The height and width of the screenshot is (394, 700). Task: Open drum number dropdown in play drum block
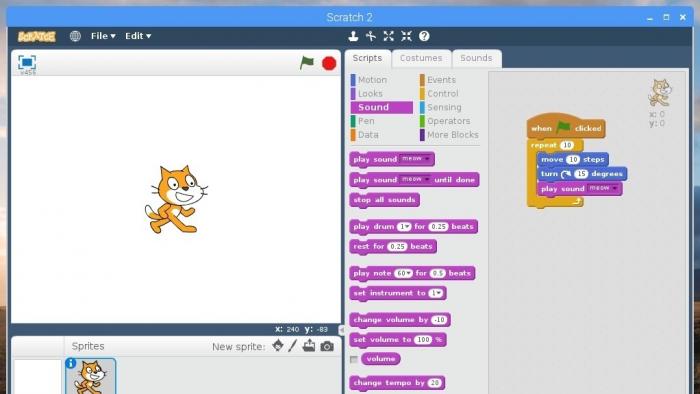click(x=404, y=227)
